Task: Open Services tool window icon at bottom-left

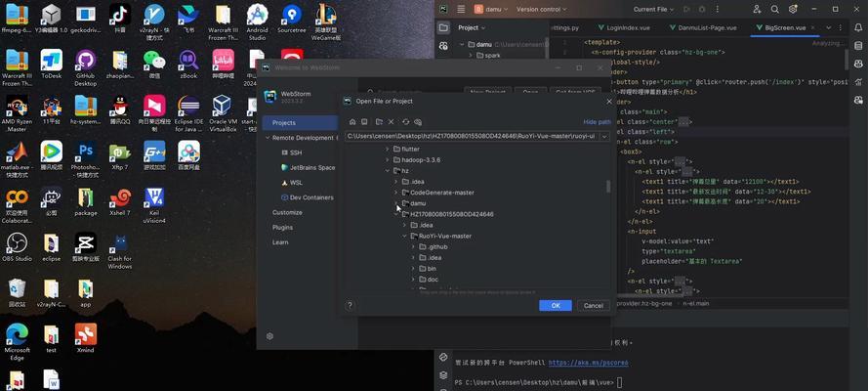Action: pos(443,357)
